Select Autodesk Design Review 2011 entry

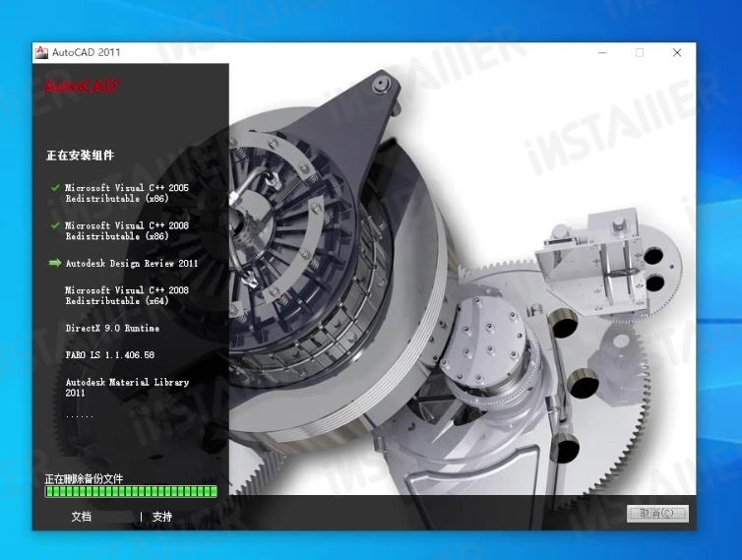pos(132,263)
